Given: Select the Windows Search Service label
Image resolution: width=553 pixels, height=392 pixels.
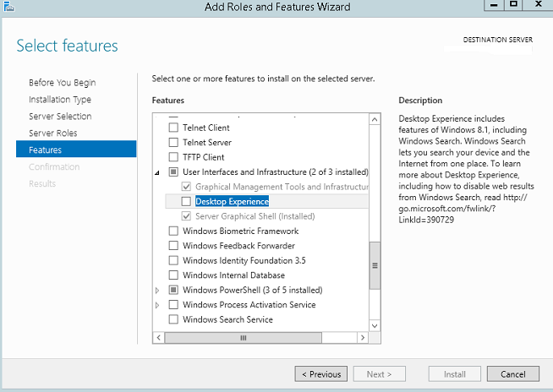Looking at the screenshot, I should pos(227,319).
